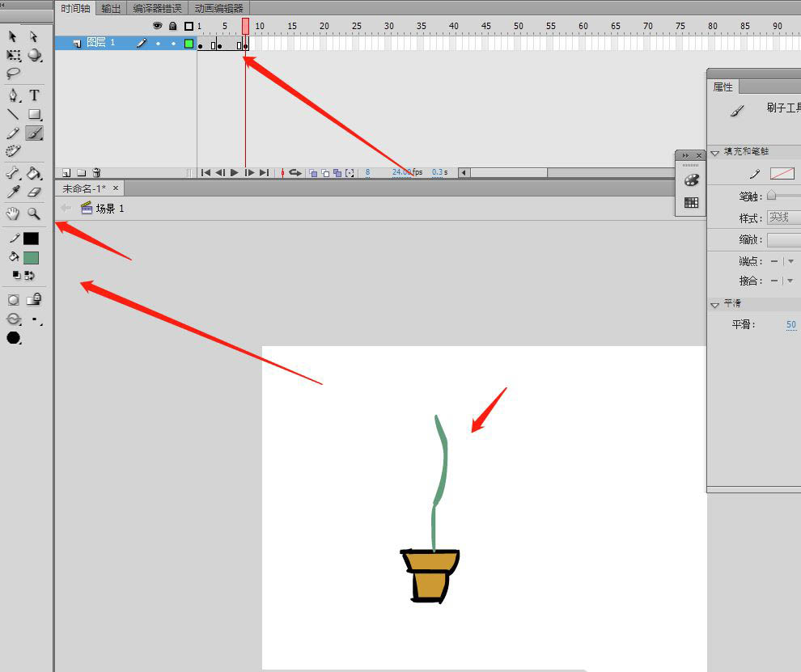Click the eye icon in timeline header
This screenshot has height=672, width=801.
(x=157, y=26)
